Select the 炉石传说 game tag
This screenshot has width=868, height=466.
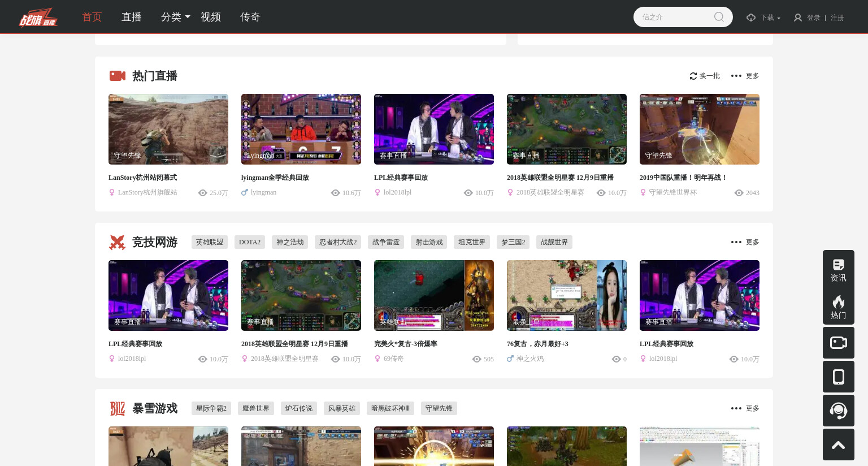[299, 408]
